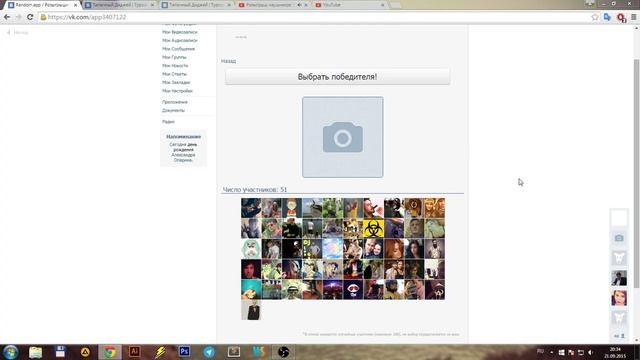
Task: Click the lightning bolt taskbar icon
Action: [x=160, y=352]
